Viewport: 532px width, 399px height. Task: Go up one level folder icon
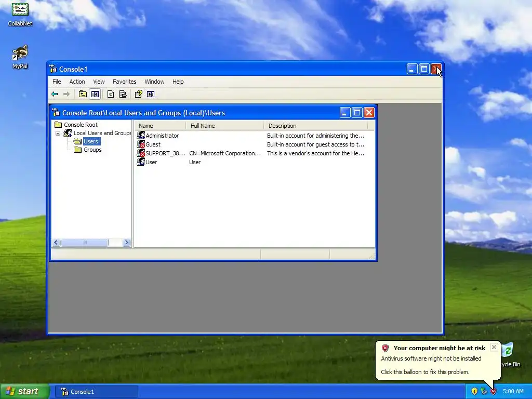pyautogui.click(x=83, y=94)
